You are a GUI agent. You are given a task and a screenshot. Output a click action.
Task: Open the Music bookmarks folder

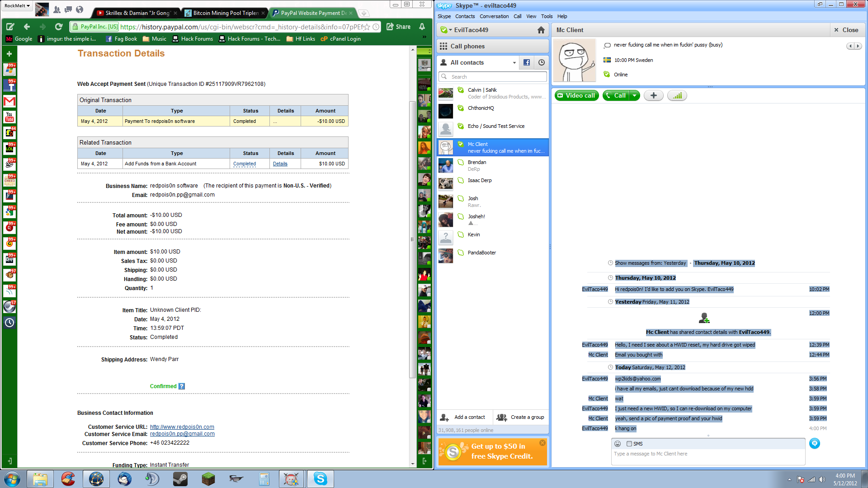coord(155,39)
